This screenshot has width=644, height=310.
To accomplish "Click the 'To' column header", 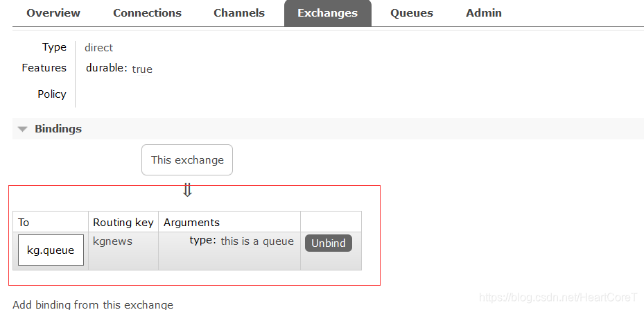I will [24, 223].
